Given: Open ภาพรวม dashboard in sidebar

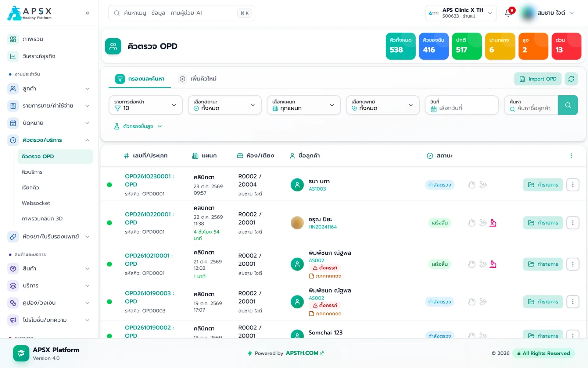Looking at the screenshot, I should (49, 39).
